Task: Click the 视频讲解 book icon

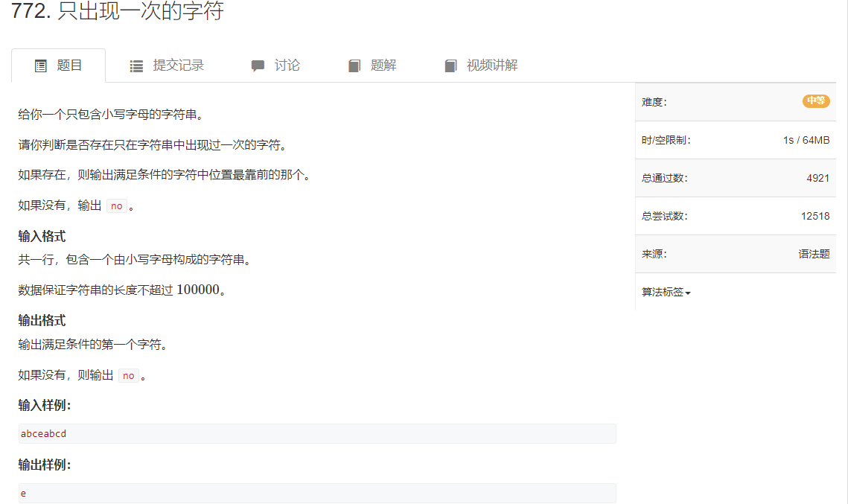Action: point(450,66)
